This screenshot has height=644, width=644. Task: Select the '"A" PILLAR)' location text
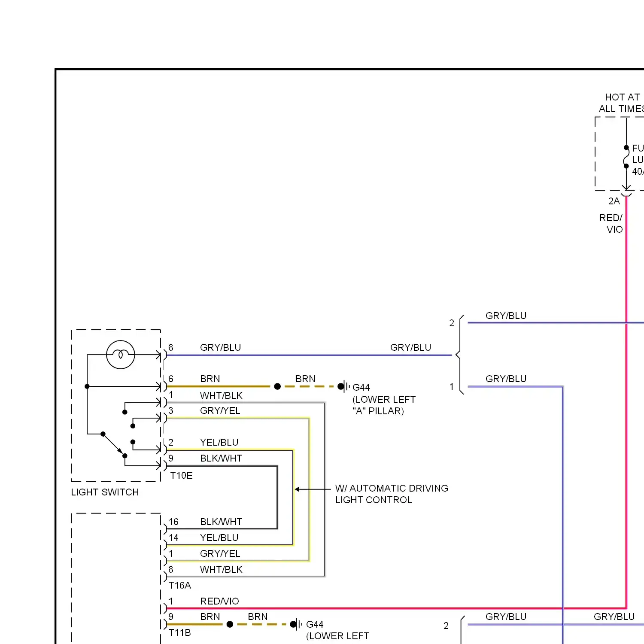[378, 411]
